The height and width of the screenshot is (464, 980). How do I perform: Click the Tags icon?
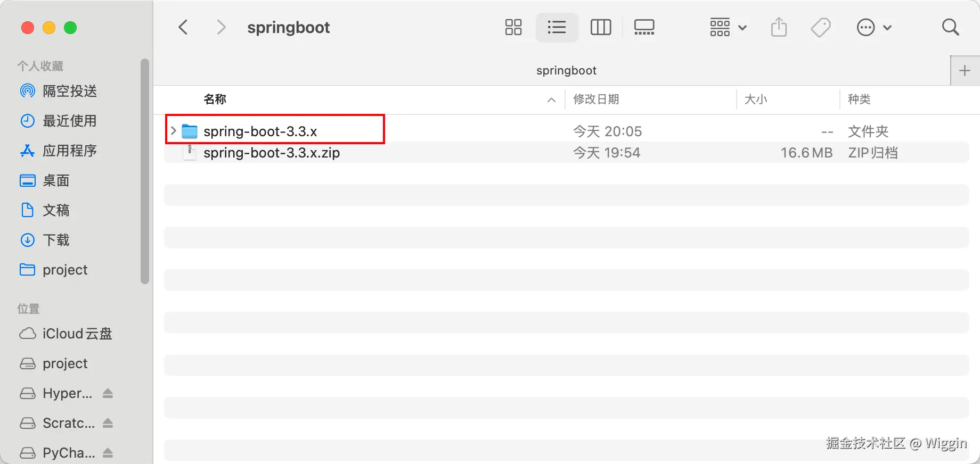point(821,27)
